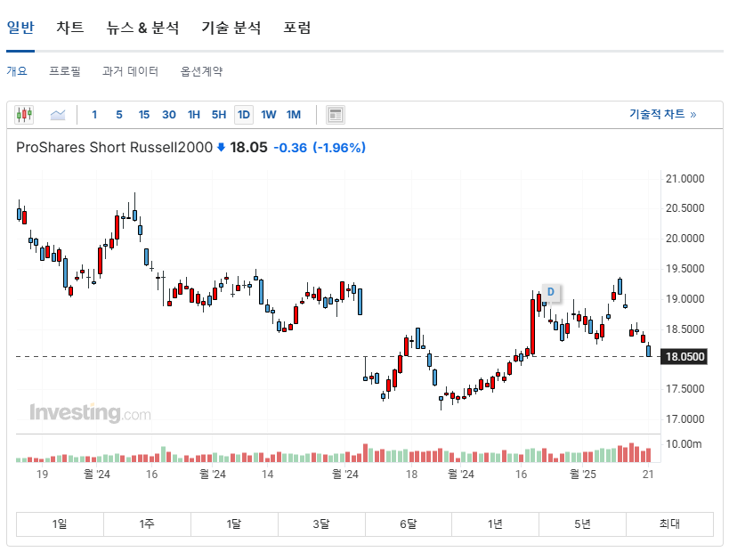This screenshot has width=729, height=560.
Task: Switch to area chart type icon
Action: point(58,115)
